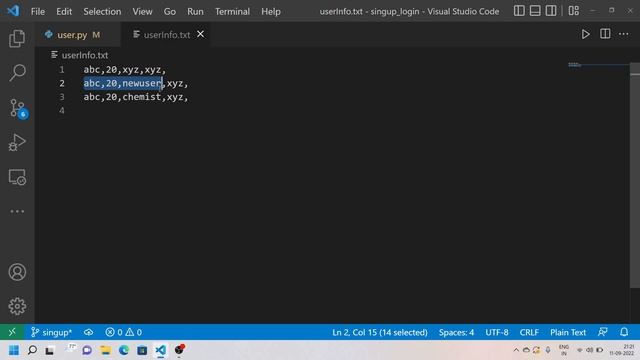Click line 3 text abc,20,chemist,xyz,
640x360 pixels.
click(x=136, y=97)
